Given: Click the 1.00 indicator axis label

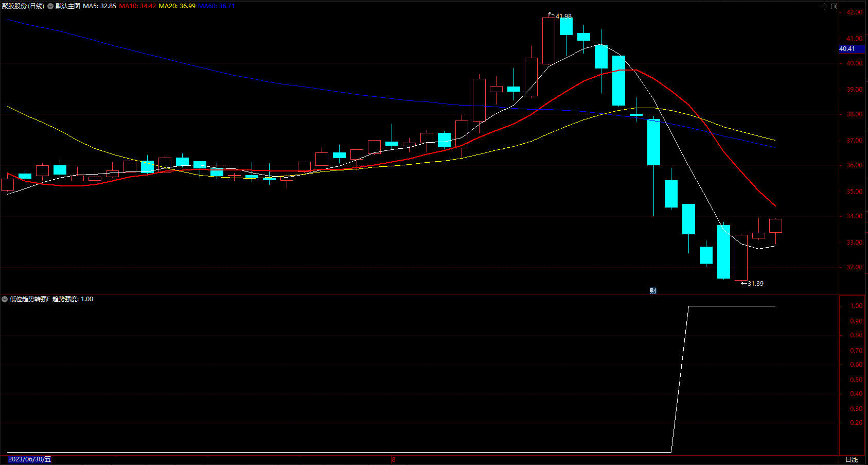Looking at the screenshot, I should point(856,306).
